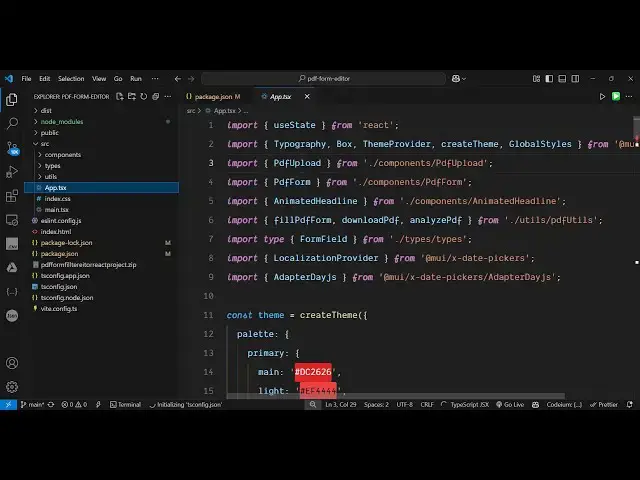Open the View menu
The image size is (640, 480).
(x=99, y=78)
